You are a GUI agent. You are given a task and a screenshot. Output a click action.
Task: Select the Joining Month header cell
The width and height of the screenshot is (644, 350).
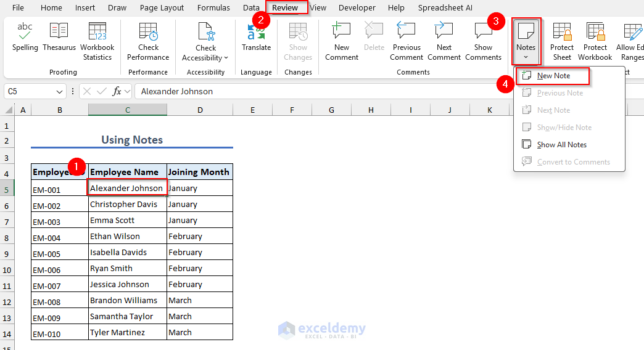[200, 172]
